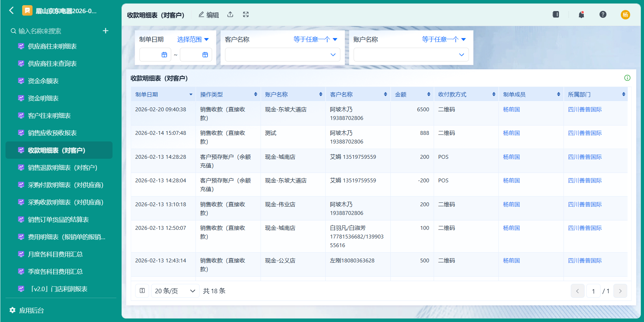The height and width of the screenshot is (322, 644).
Task: Expand the 客户名称 select box
Action: [283, 55]
